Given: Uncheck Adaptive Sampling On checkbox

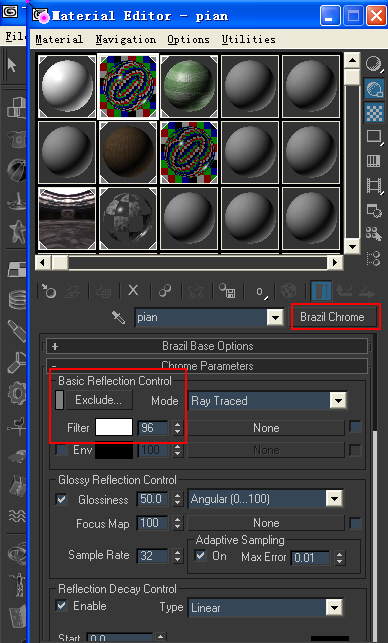Looking at the screenshot, I should click(201, 556).
